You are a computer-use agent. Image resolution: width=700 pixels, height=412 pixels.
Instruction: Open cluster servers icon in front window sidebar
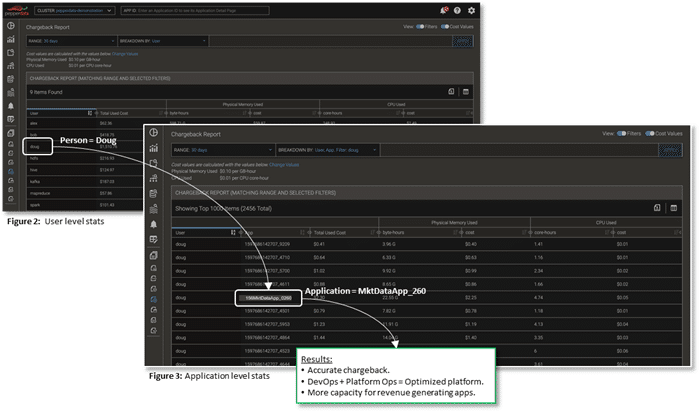click(x=154, y=208)
